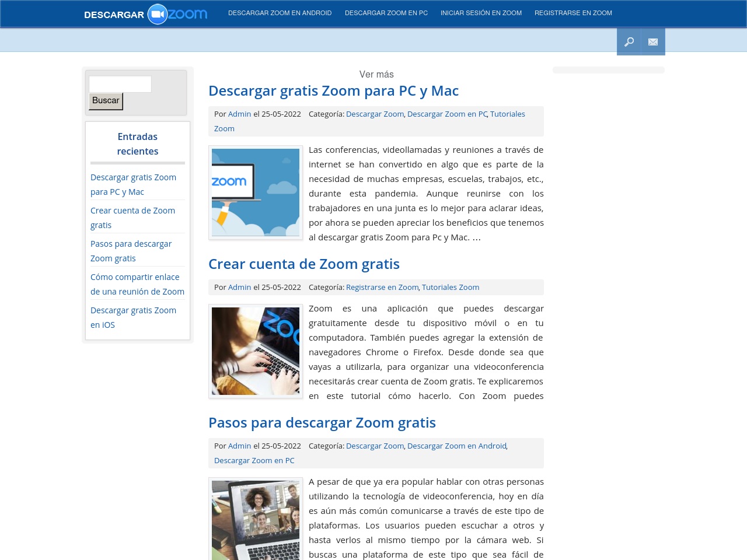Screen dimensions: 747x560
Task: Open sidebar link Crear cuenta de Zoom gratis
Action: coord(132,218)
